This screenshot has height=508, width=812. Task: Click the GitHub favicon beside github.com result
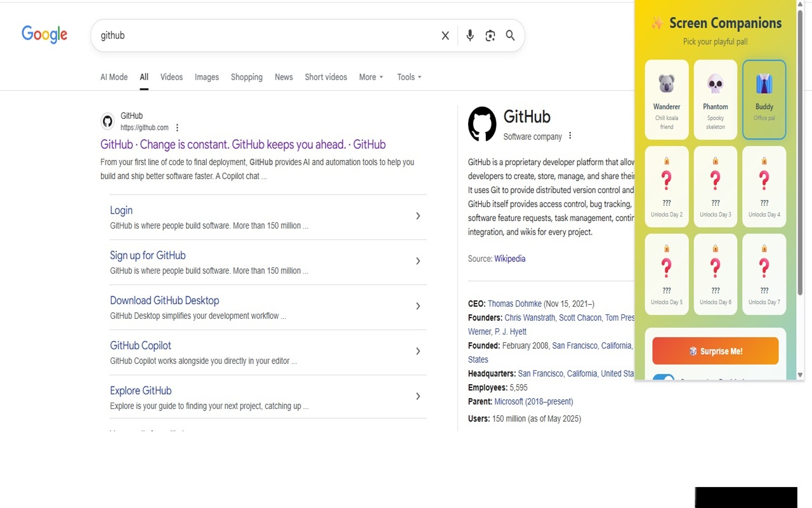[x=107, y=121]
